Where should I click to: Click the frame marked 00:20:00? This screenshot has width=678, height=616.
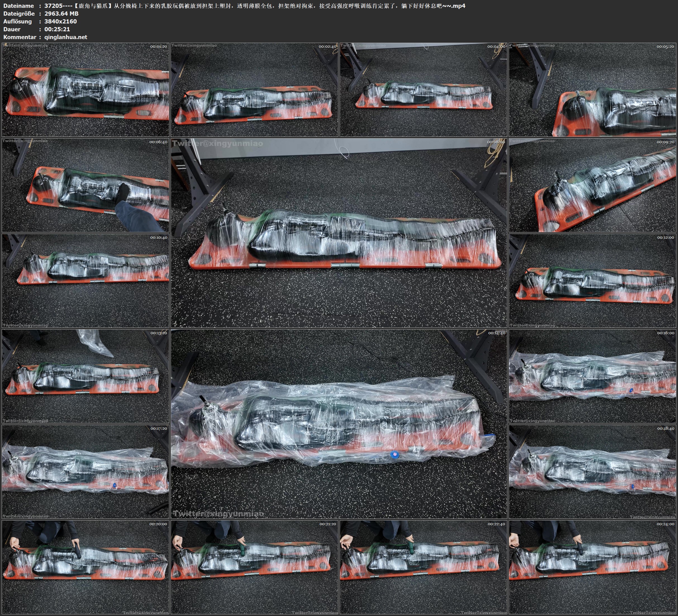click(x=85, y=567)
